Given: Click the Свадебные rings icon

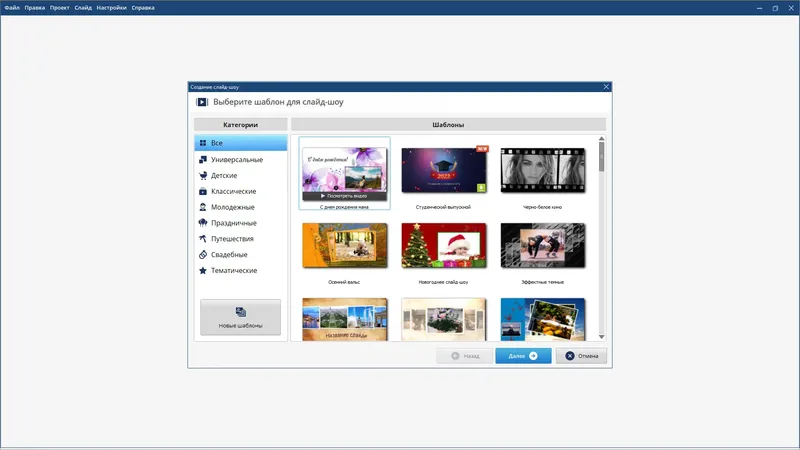Looking at the screenshot, I should coord(203,255).
